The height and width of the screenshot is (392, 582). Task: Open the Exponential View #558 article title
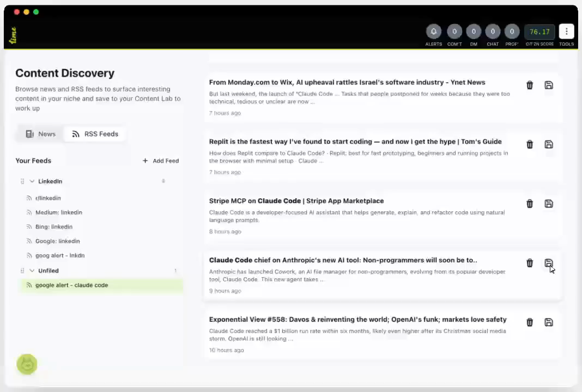tap(357, 320)
